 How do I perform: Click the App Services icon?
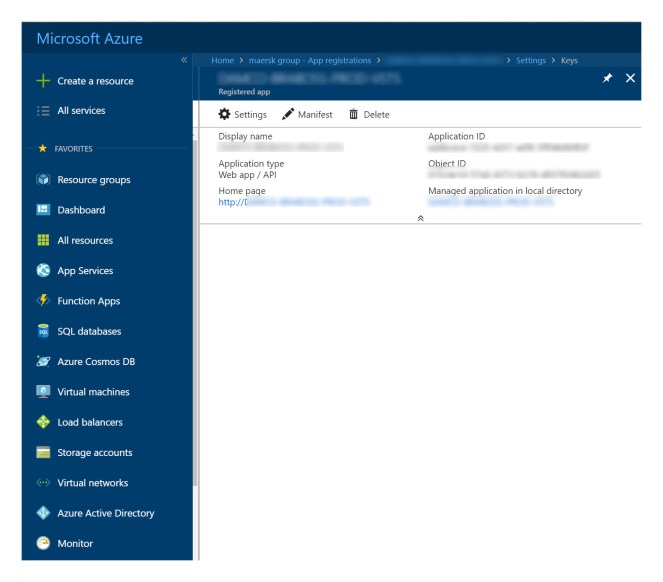point(42,271)
